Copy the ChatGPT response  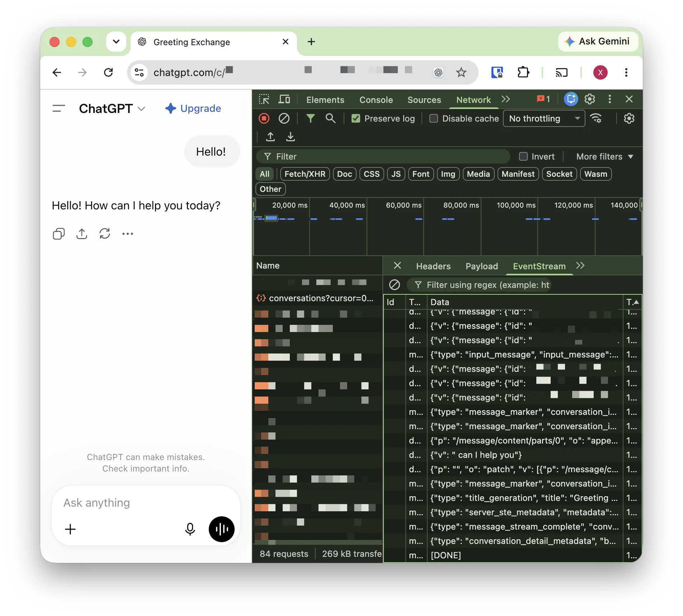(x=59, y=234)
